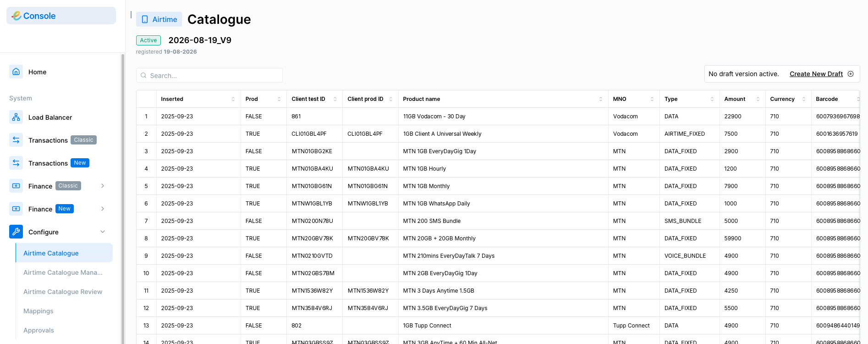The image size is (868, 344).
Task: Click the Finance New banknote icon
Action: pyautogui.click(x=16, y=209)
